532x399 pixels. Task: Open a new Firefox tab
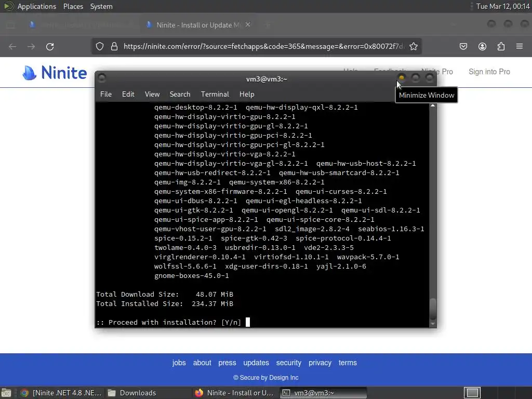pos(268,25)
